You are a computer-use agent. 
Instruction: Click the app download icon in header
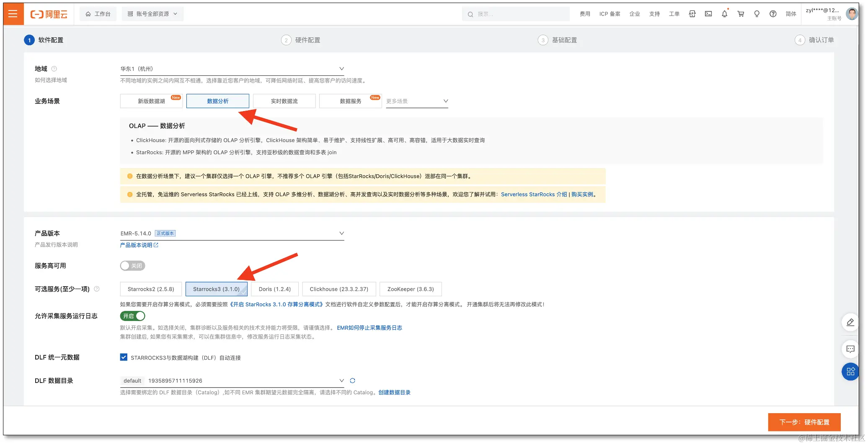[x=692, y=14]
